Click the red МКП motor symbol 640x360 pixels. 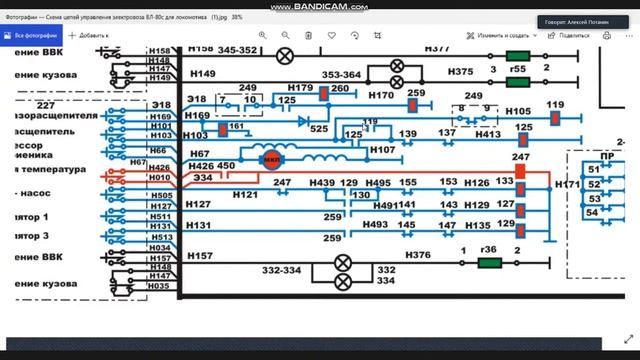click(272, 160)
